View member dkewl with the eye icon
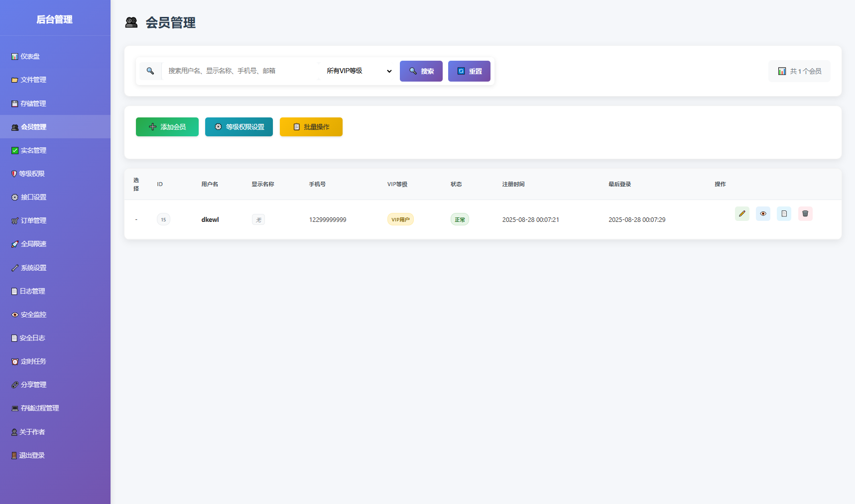 (x=763, y=213)
